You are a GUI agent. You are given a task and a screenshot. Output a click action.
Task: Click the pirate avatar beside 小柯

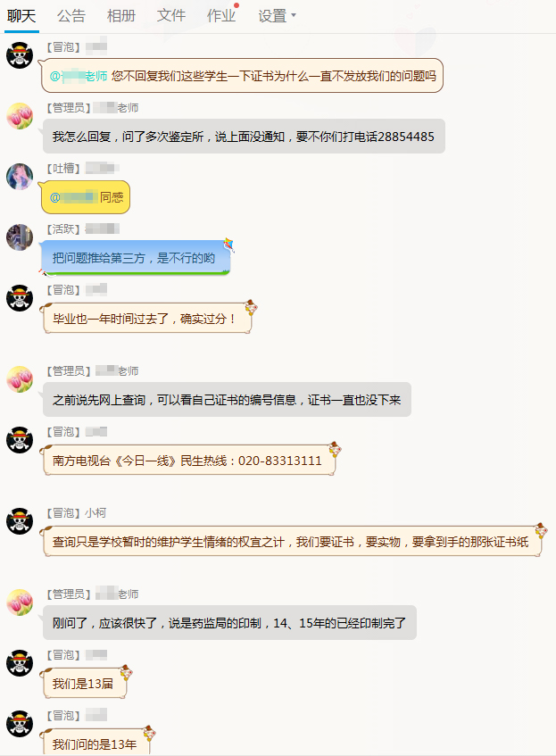click(x=20, y=521)
